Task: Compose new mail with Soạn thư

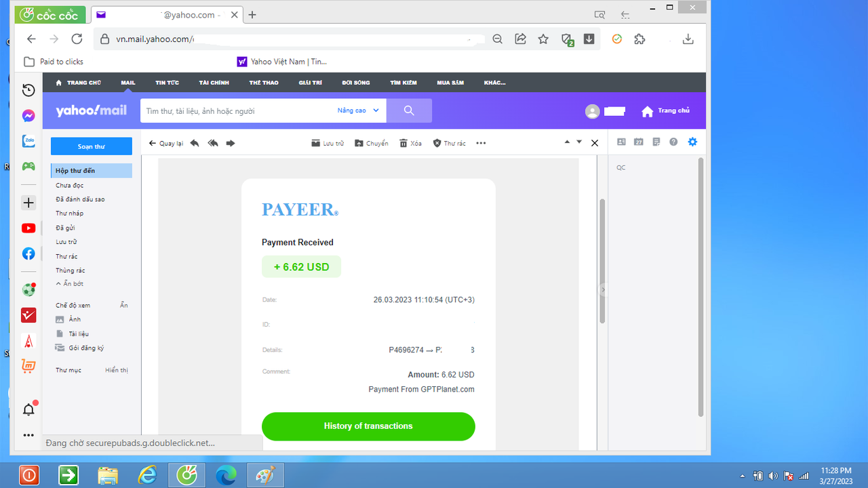Action: click(92, 146)
